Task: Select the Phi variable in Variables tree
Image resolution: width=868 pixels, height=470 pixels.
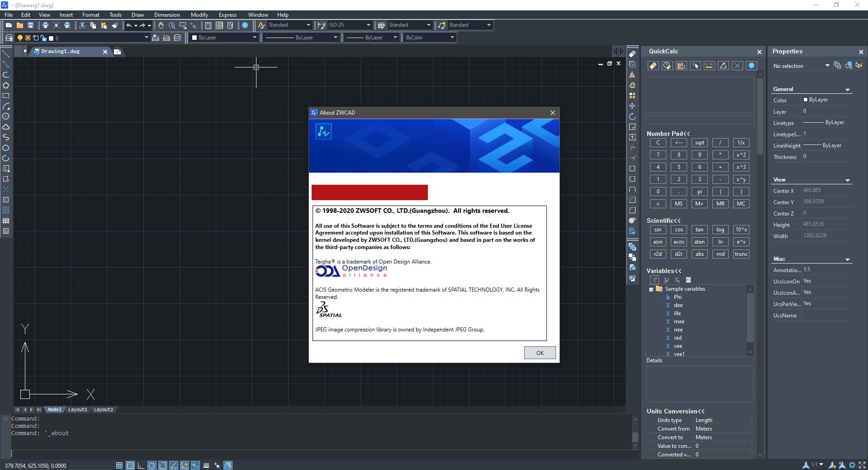Action: click(677, 297)
